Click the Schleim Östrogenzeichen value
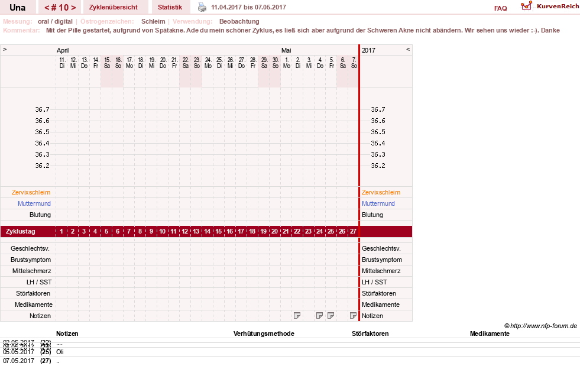580x392 pixels. (153, 21)
